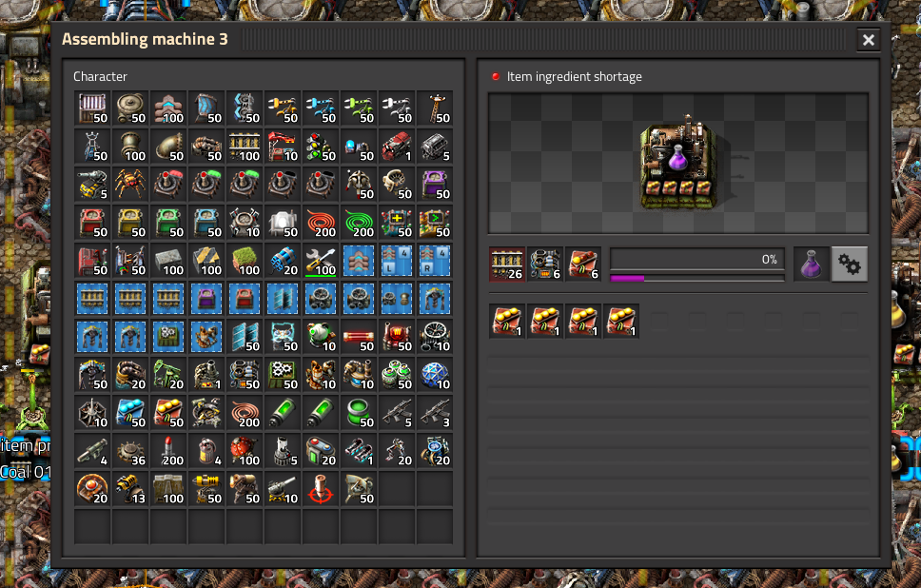This screenshot has height=588, width=921.
Task: Select the logistic robot stack
Action: coord(359,185)
